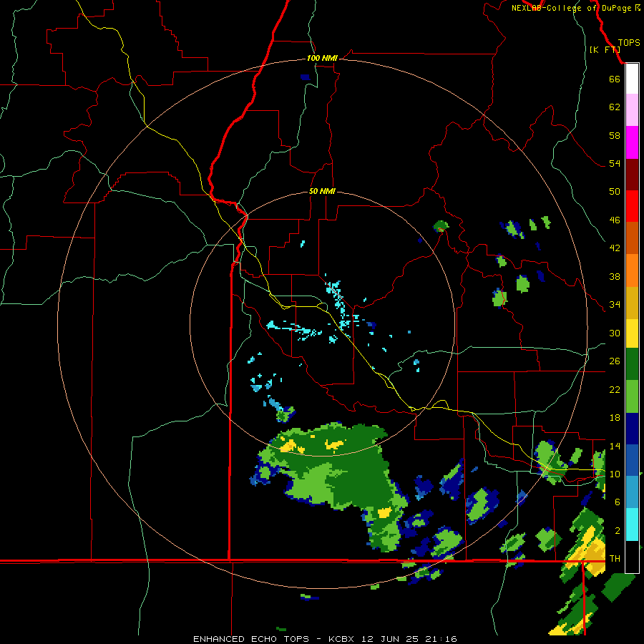Select the gold legend color block
Screen dimensions: 644x644
coord(632,303)
